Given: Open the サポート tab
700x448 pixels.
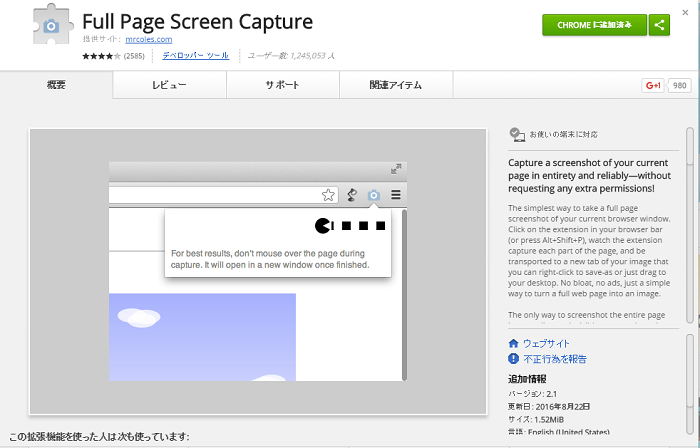Looking at the screenshot, I should point(283,85).
